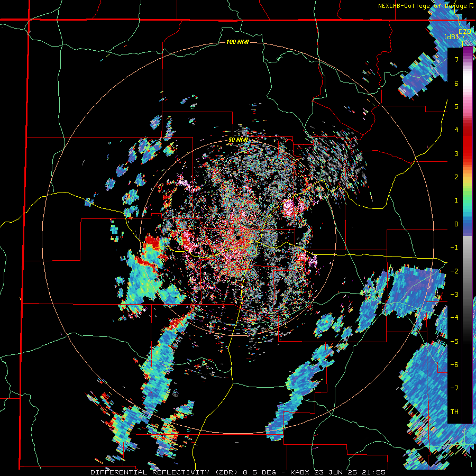Click the 2 value on color scale

tap(456, 177)
